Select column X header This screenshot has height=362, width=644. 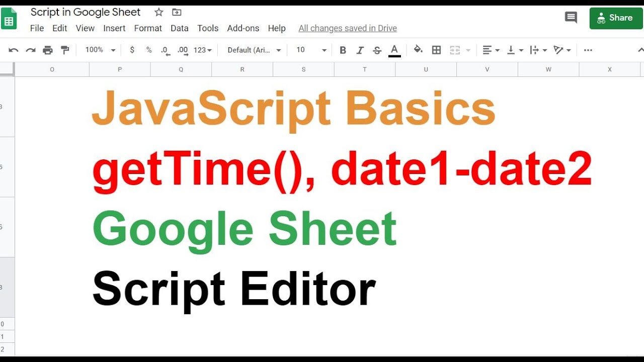coord(610,69)
